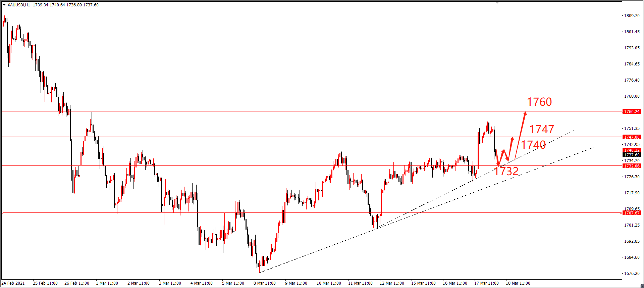
Task: Click the 24 Feb 2021 date label
Action: coord(13,283)
